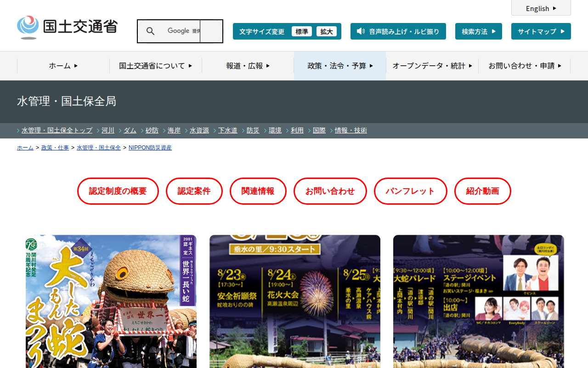Switch the site language to English
This screenshot has width=588, height=368.
[x=541, y=8]
